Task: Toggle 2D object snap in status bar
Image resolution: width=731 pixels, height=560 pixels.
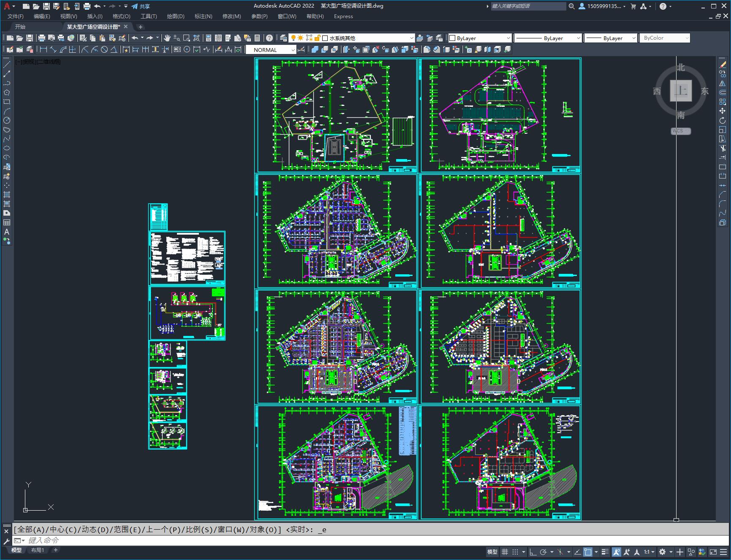Action: [x=588, y=552]
